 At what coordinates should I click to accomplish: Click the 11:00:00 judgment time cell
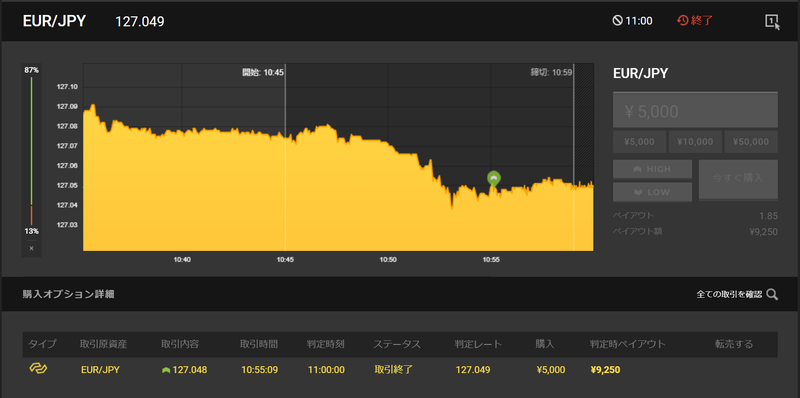[x=326, y=370]
